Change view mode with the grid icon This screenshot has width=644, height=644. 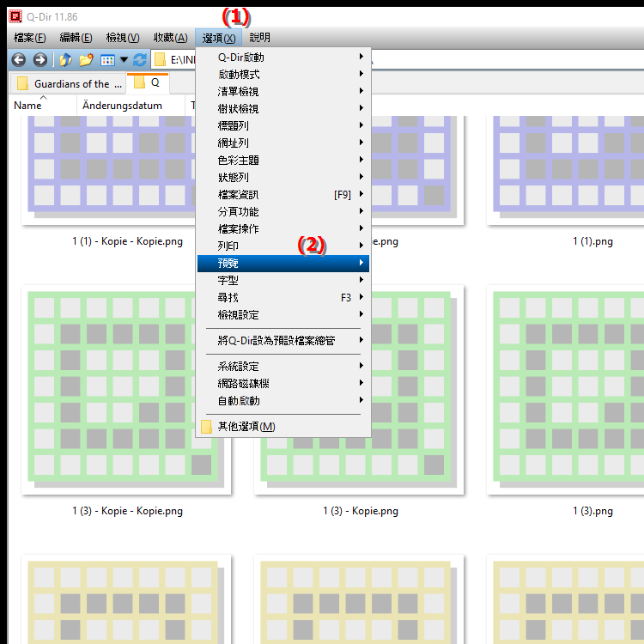pos(107,60)
